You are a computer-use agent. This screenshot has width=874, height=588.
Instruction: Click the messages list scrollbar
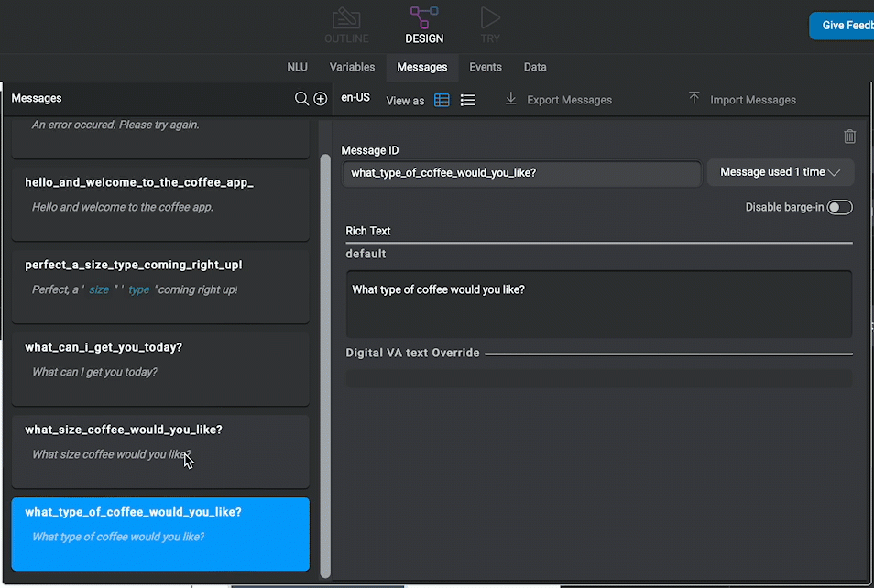point(325,365)
